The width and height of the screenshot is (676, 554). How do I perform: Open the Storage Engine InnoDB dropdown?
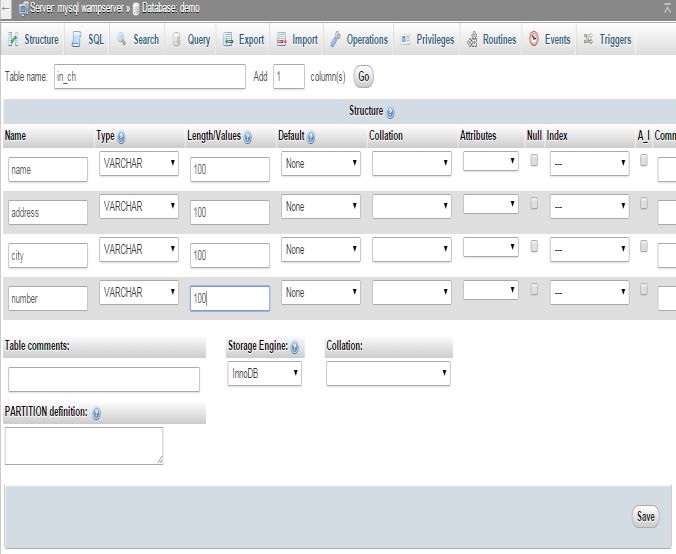pos(264,373)
